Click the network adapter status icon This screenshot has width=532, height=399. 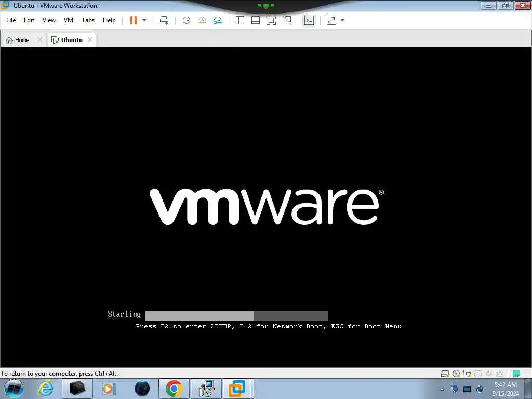pos(467,374)
